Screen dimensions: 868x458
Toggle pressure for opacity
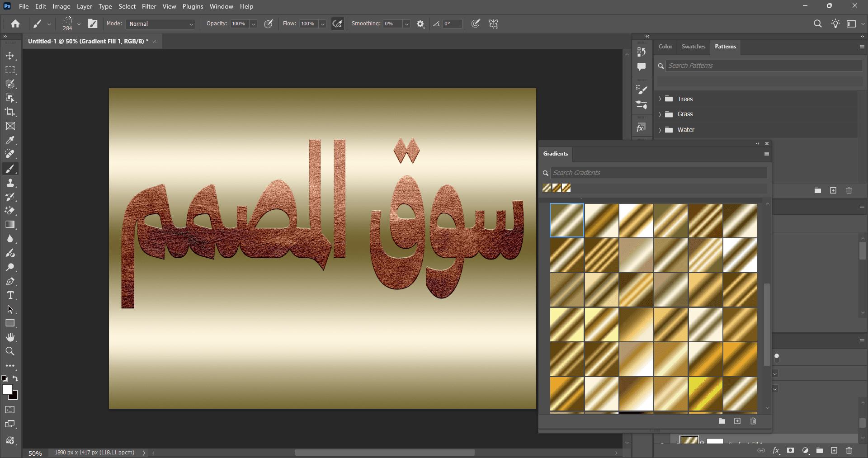(269, 24)
